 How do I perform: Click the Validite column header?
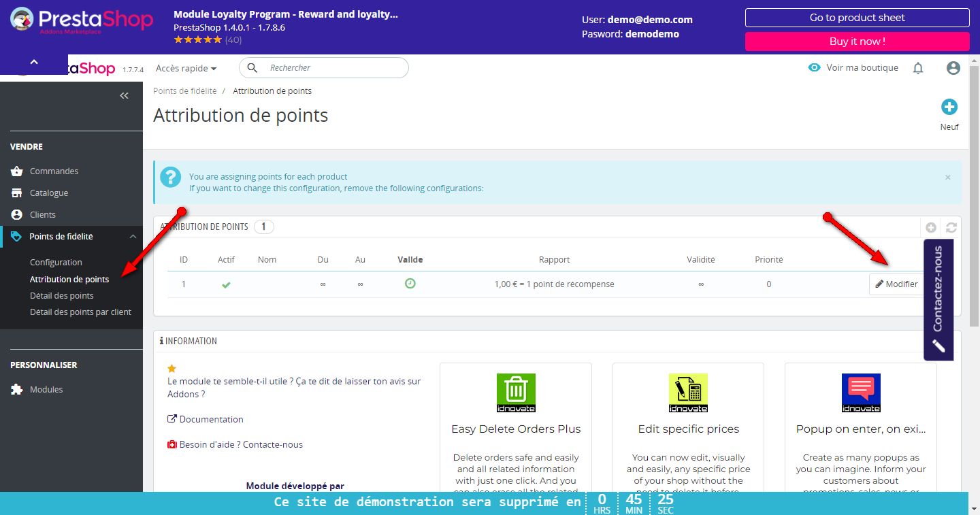[701, 260]
